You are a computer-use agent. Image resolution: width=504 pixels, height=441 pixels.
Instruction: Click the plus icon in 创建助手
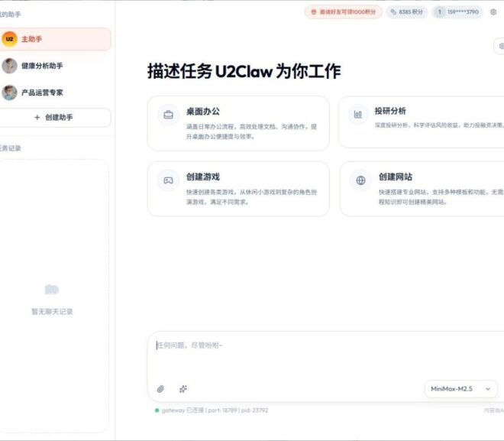tap(37, 118)
